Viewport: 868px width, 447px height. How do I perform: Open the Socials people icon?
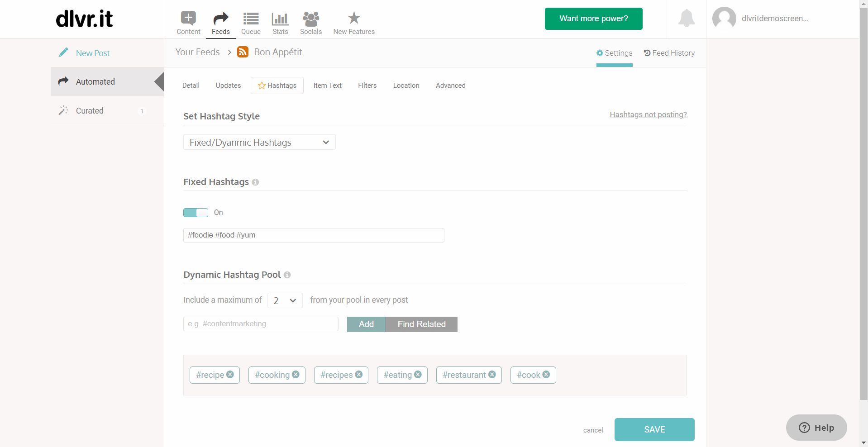311,19
